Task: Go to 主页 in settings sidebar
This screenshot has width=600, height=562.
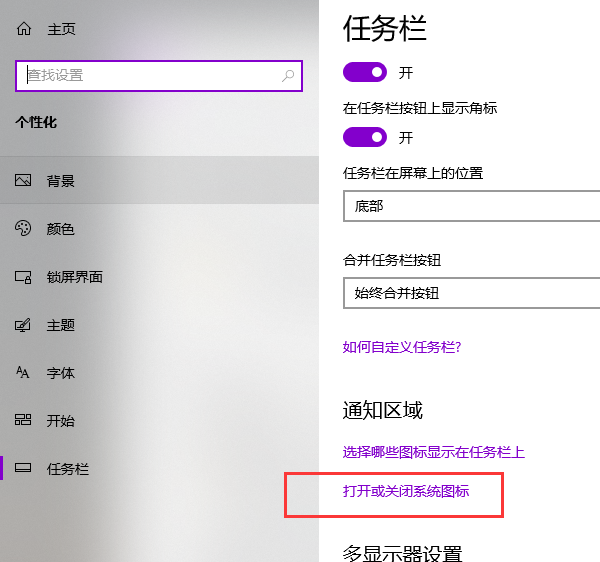Action: click(x=61, y=29)
